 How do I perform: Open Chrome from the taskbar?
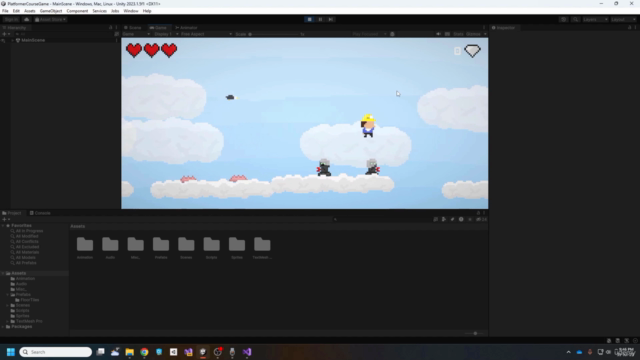click(x=144, y=352)
